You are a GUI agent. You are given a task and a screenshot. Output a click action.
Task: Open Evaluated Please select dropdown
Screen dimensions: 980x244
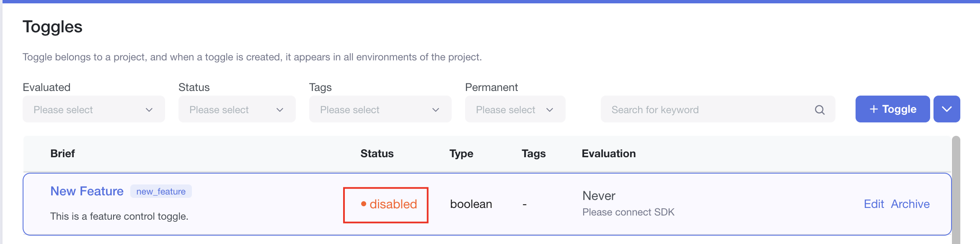pyautogui.click(x=84, y=109)
